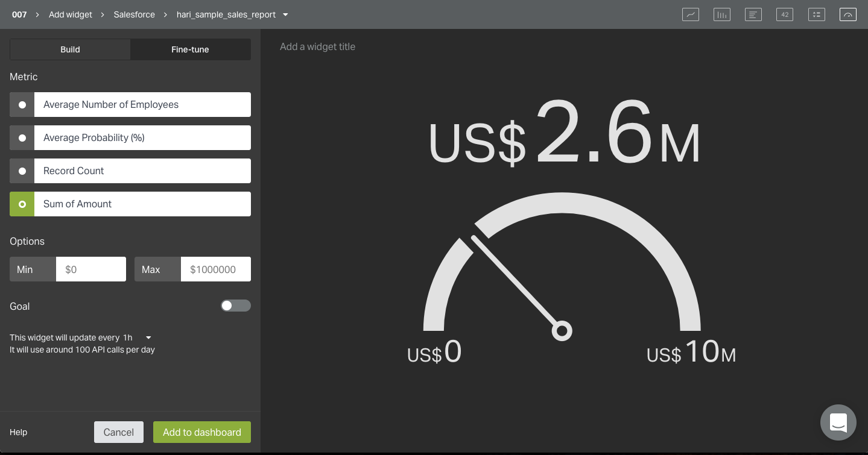Click the Average Probability (%) label
The image size is (868, 455).
[x=94, y=137]
